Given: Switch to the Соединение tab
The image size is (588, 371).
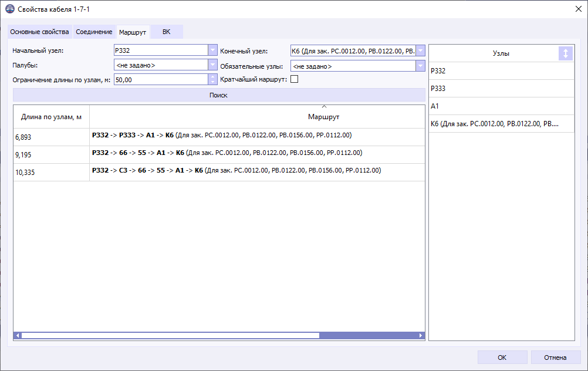Looking at the screenshot, I should coord(93,32).
